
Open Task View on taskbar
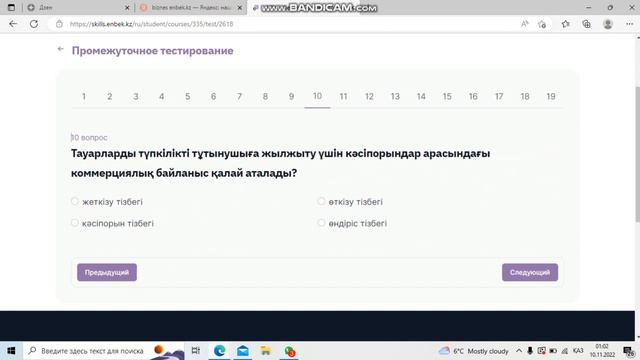click(196, 351)
